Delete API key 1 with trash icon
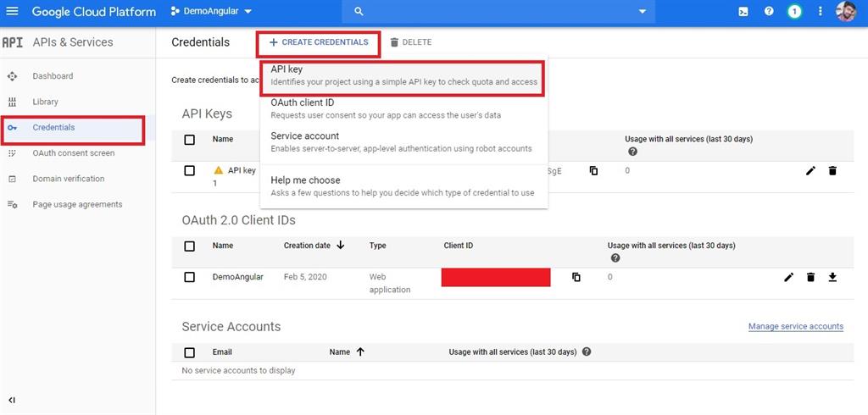868x415 pixels. pos(832,171)
